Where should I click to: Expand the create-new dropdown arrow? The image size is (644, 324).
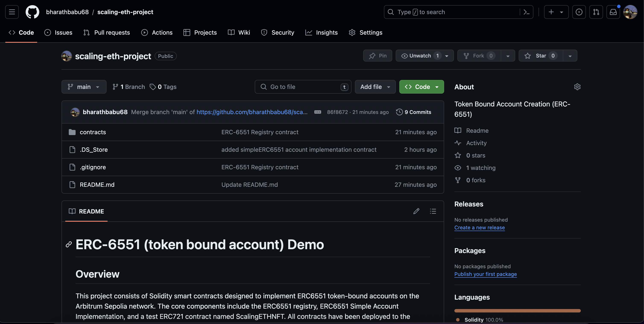tap(562, 12)
